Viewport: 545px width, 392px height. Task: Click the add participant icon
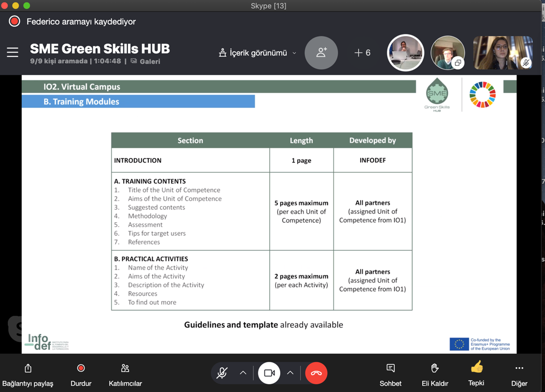pos(321,53)
